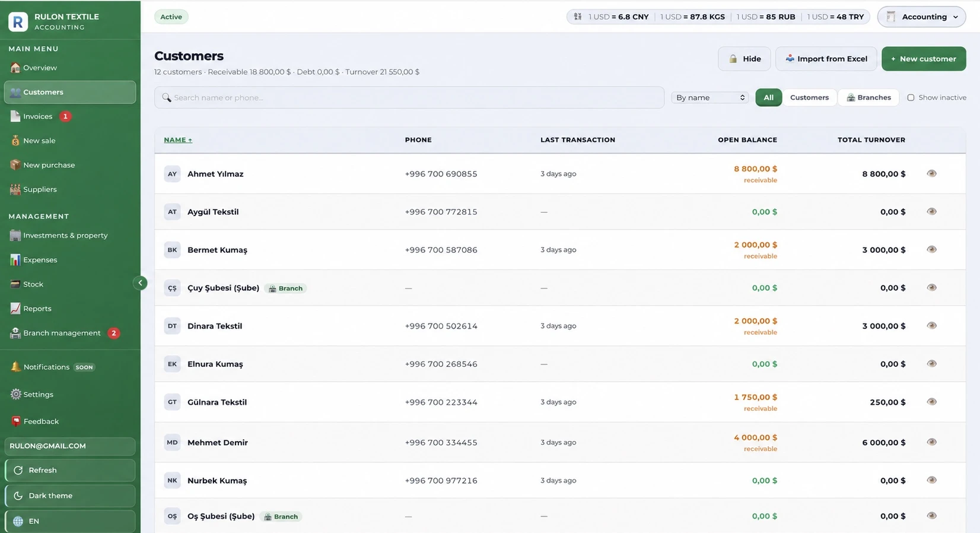Toggle visibility eye for Bermet Kumaş
980x533 pixels.
[931, 250]
